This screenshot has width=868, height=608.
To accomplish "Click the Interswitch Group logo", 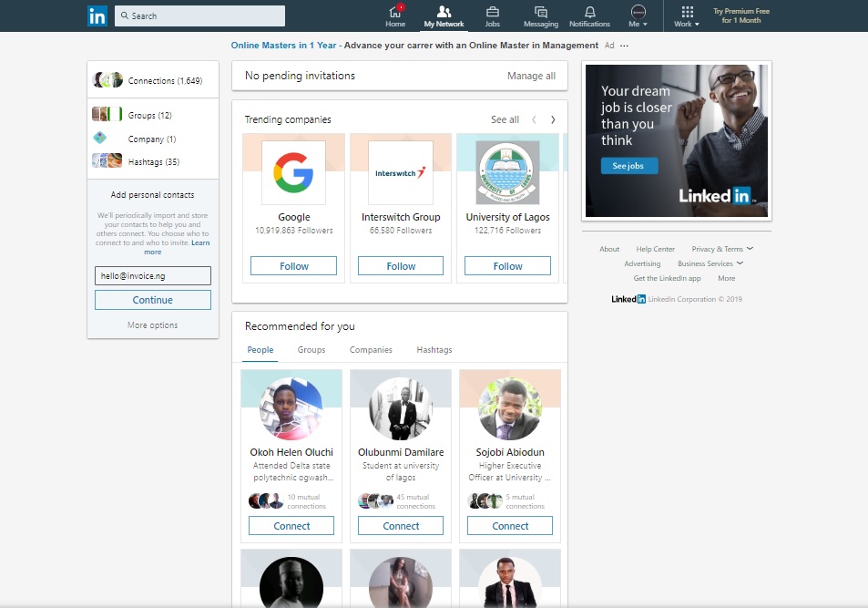I will pos(400,172).
